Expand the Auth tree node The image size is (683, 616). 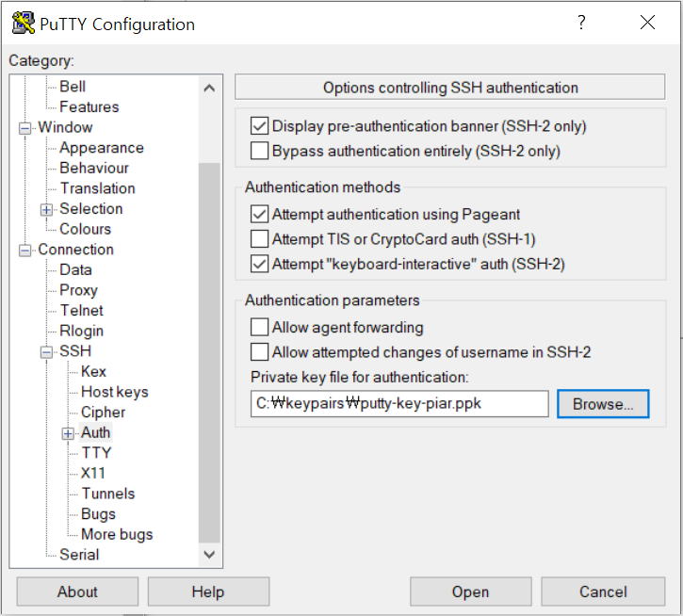(x=68, y=433)
